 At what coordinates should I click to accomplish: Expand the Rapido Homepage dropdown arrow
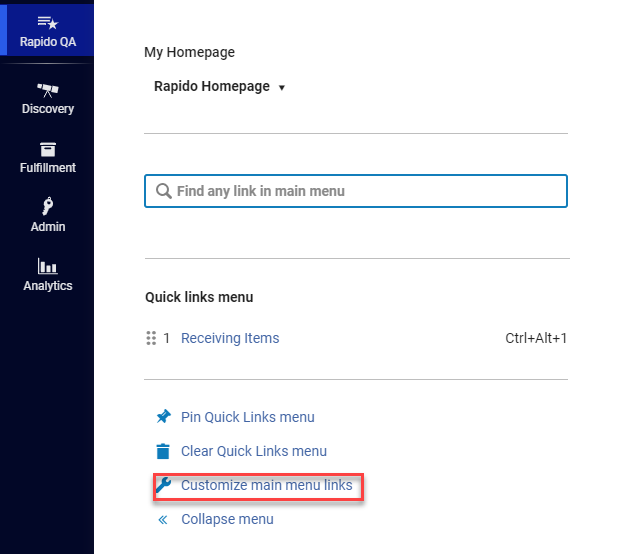(282, 88)
